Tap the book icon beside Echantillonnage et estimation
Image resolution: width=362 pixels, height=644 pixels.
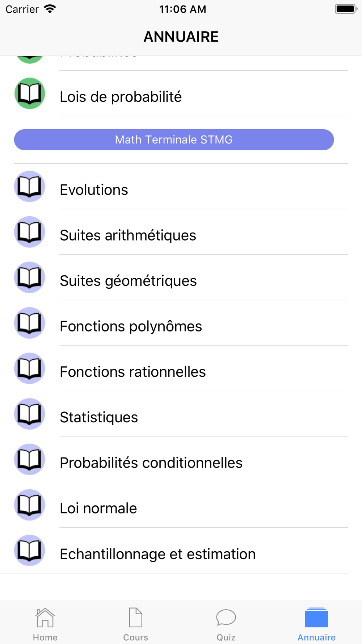(x=30, y=551)
